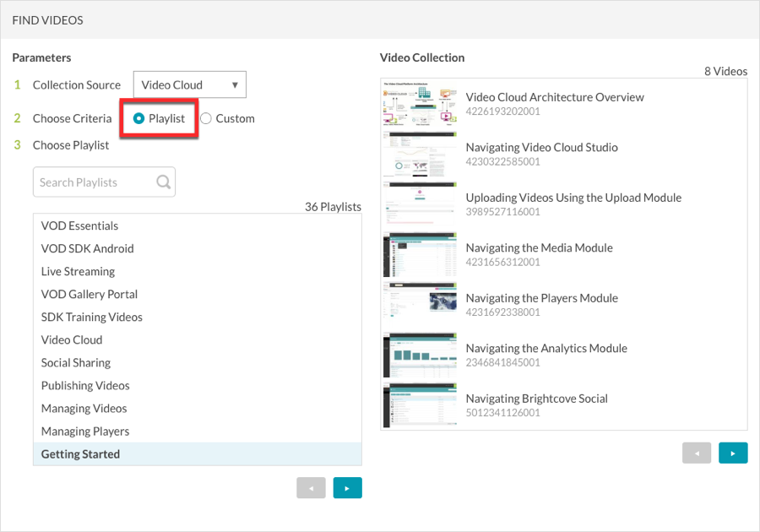This screenshot has width=760, height=532.
Task: Select the Social Sharing playlist
Action: (x=198, y=362)
